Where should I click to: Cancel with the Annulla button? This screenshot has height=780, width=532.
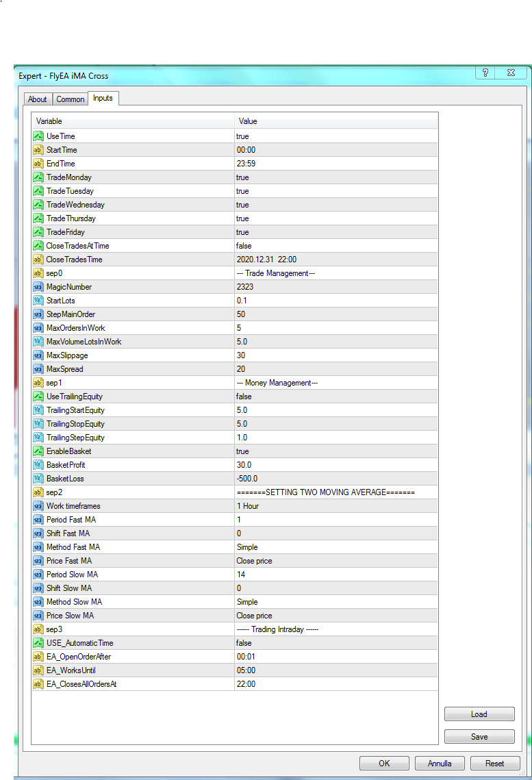440,763
